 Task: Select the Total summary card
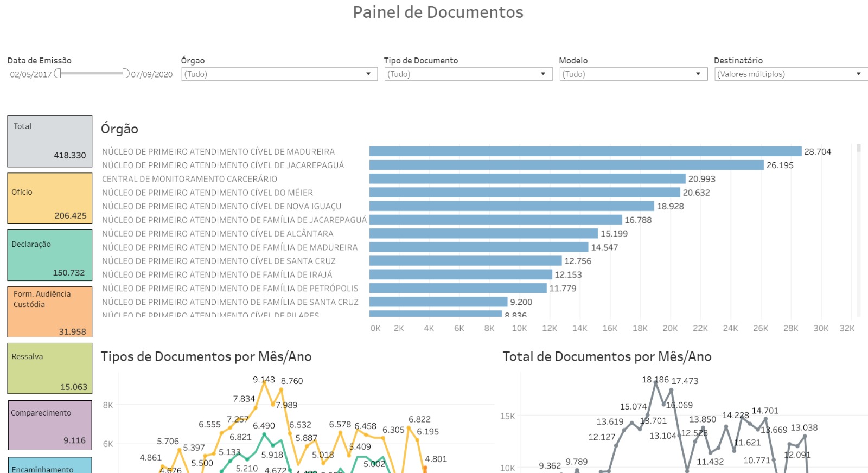49,141
